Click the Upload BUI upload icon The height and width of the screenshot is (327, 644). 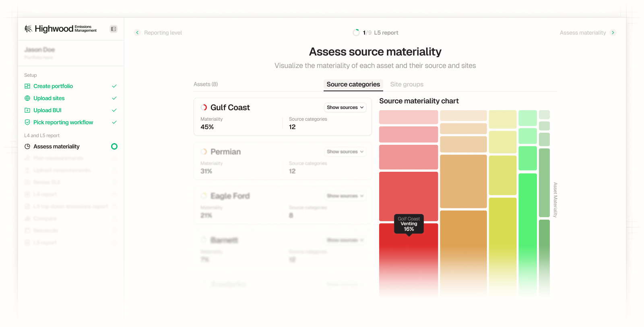pos(27,110)
